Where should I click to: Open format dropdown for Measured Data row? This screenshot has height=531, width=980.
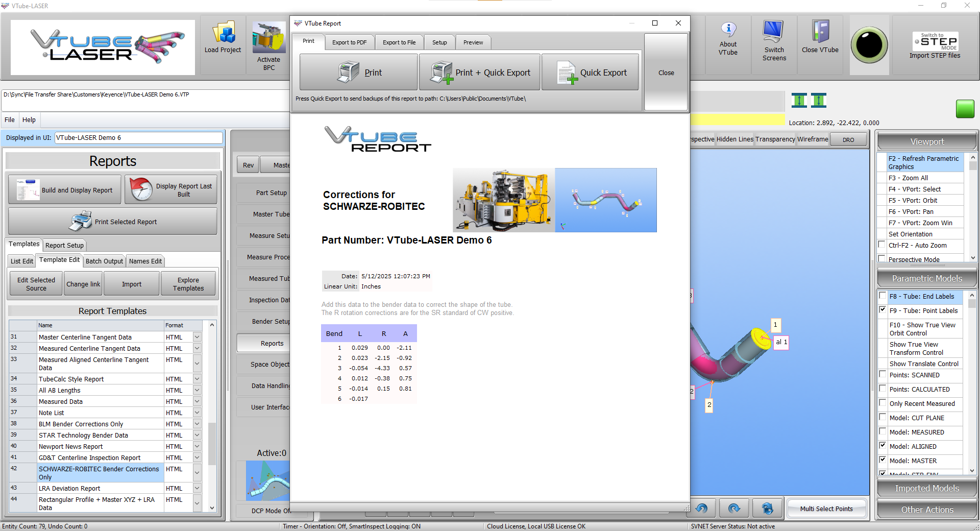[197, 401]
